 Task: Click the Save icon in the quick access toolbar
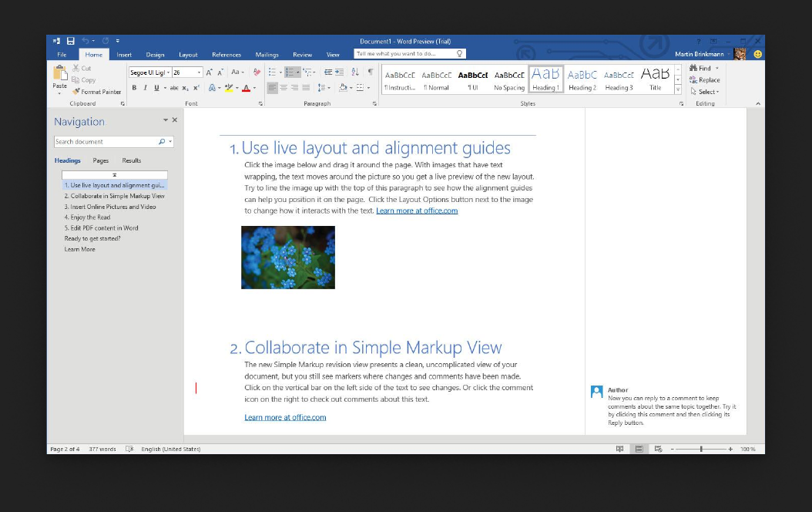70,41
